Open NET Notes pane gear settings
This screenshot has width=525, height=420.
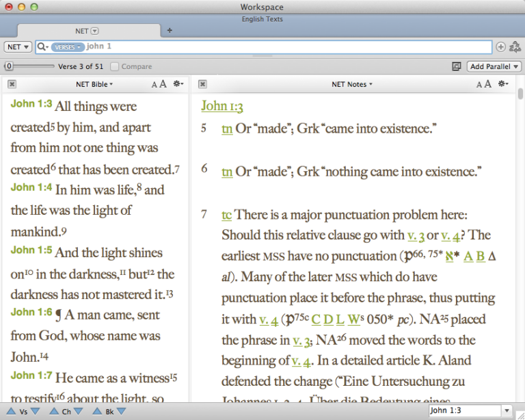[x=503, y=83]
